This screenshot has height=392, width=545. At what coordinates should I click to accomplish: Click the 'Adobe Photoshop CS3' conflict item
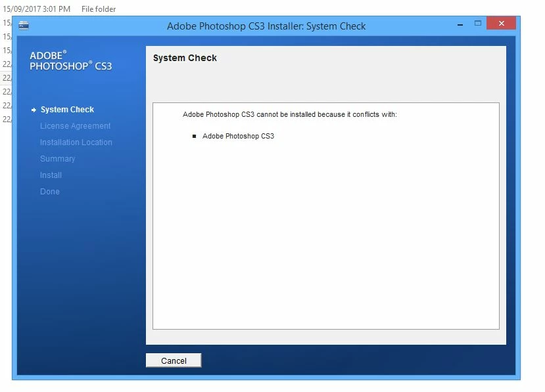(x=238, y=136)
